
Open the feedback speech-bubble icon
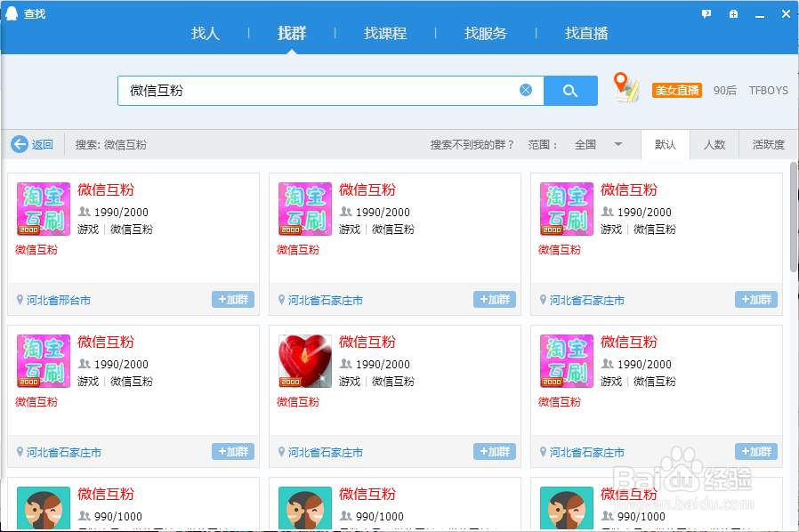(706, 13)
